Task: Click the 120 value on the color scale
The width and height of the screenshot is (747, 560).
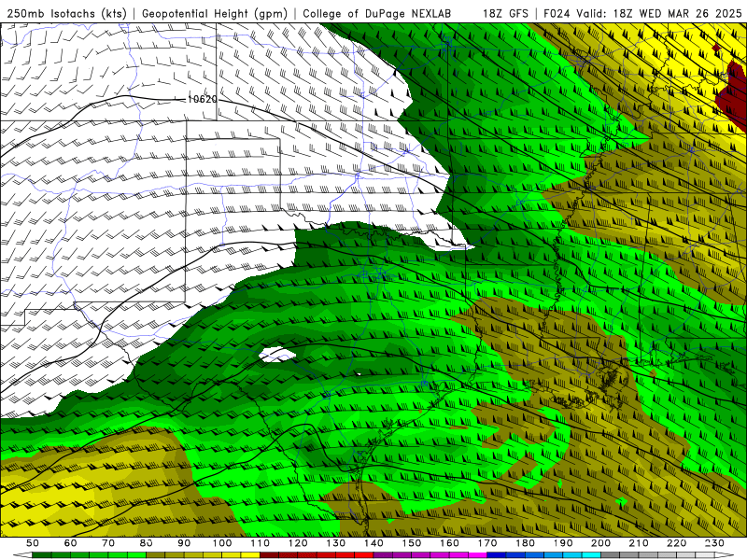Action: pos(298,543)
